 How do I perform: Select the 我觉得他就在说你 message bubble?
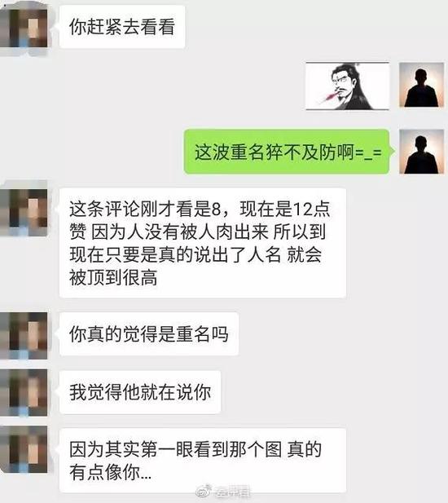pos(140,392)
